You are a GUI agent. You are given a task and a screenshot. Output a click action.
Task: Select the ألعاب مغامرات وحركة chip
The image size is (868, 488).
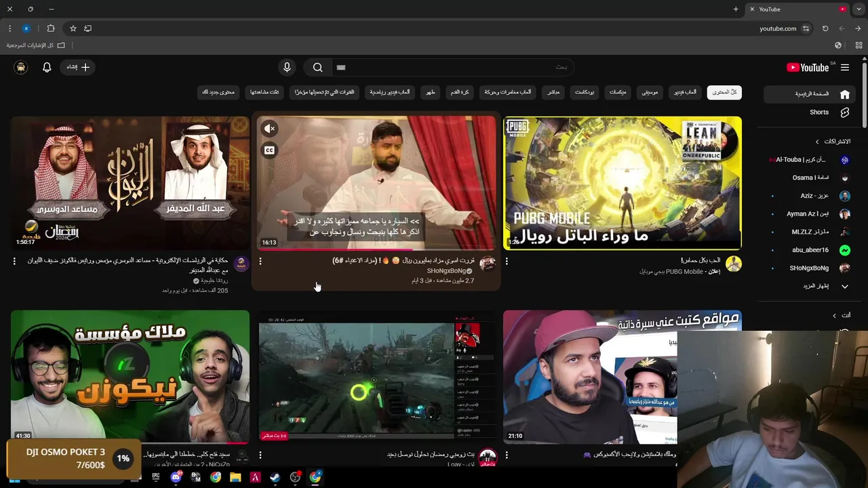pos(508,92)
